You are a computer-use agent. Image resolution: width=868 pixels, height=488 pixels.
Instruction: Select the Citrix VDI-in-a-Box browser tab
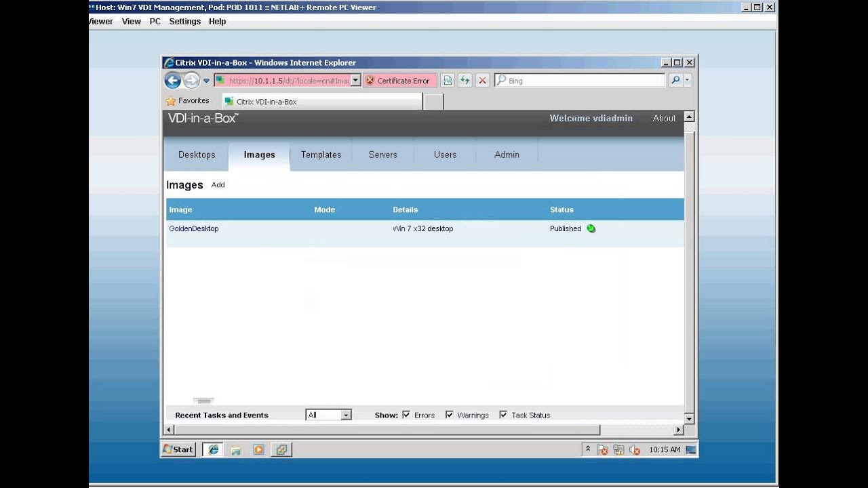coord(322,102)
